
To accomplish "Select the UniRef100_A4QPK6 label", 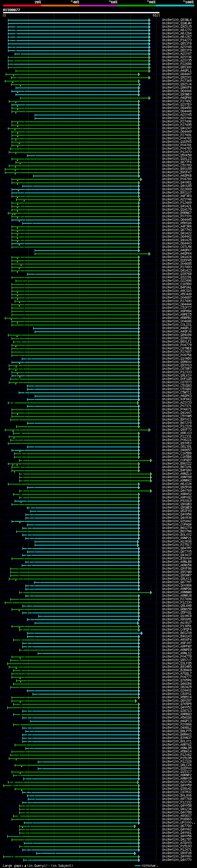I will [176, 98].
